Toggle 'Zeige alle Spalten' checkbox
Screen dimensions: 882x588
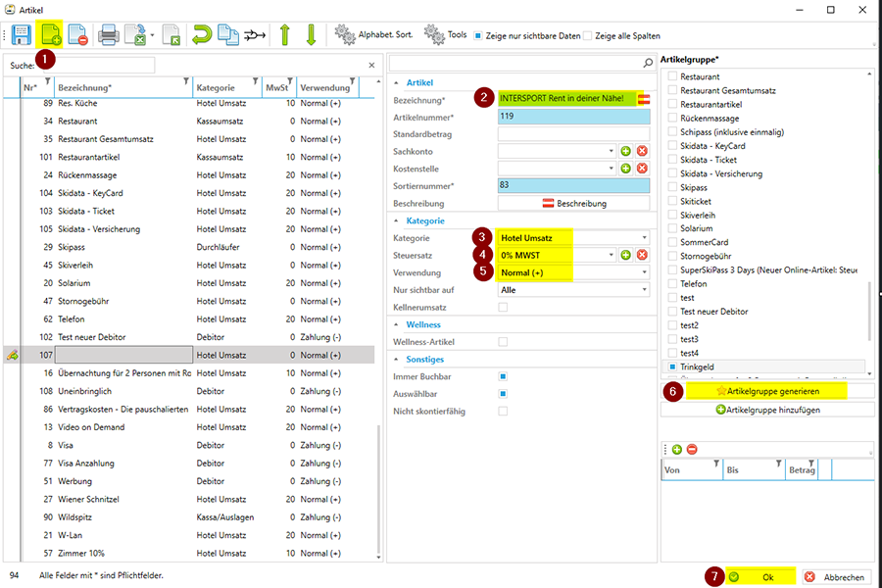click(587, 35)
